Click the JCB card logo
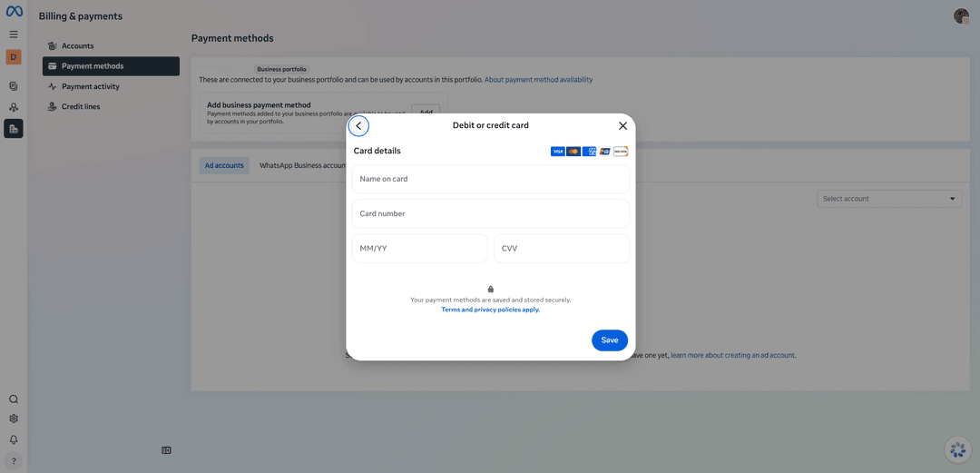The width and height of the screenshot is (980, 473). (x=604, y=152)
